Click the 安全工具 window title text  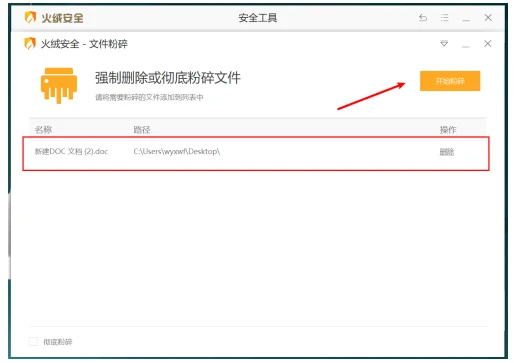(258, 18)
